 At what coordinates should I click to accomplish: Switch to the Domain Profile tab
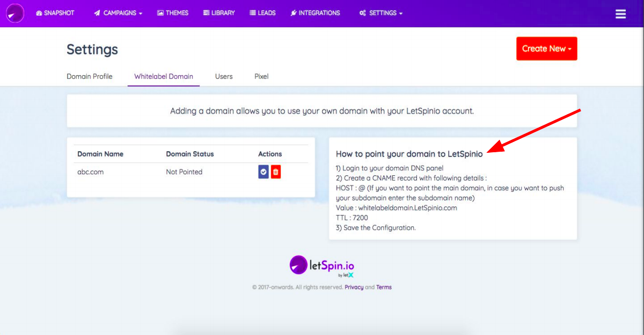pyautogui.click(x=90, y=76)
